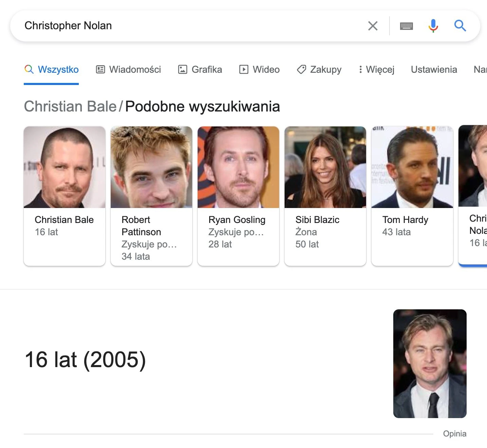
Task: Click the partially visible Christopher Nolan card
Action: [x=473, y=196]
